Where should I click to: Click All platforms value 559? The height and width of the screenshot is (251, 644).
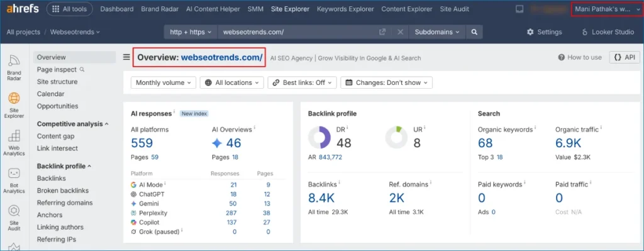[142, 143]
